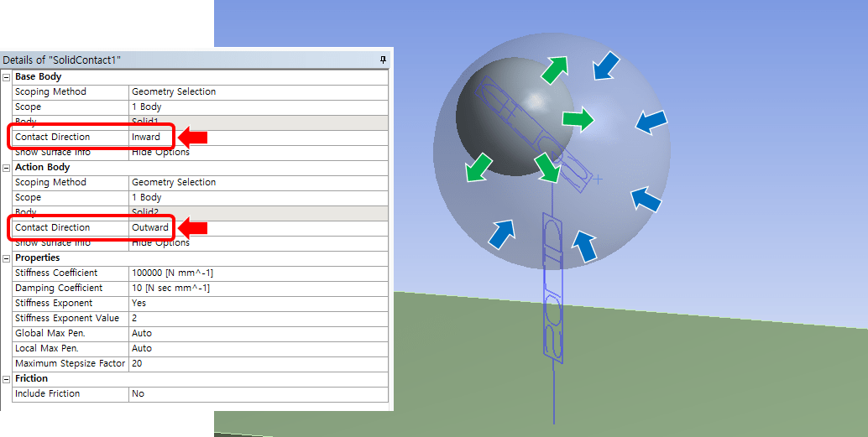Screen dimensions: 868x437
Task: Select Base Body Scope value 1 Body
Action: click(x=258, y=107)
